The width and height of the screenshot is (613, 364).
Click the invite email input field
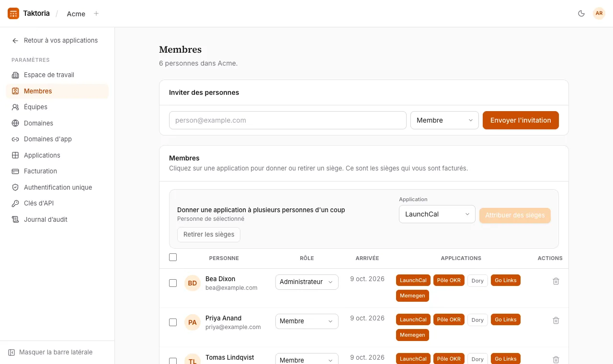click(288, 120)
